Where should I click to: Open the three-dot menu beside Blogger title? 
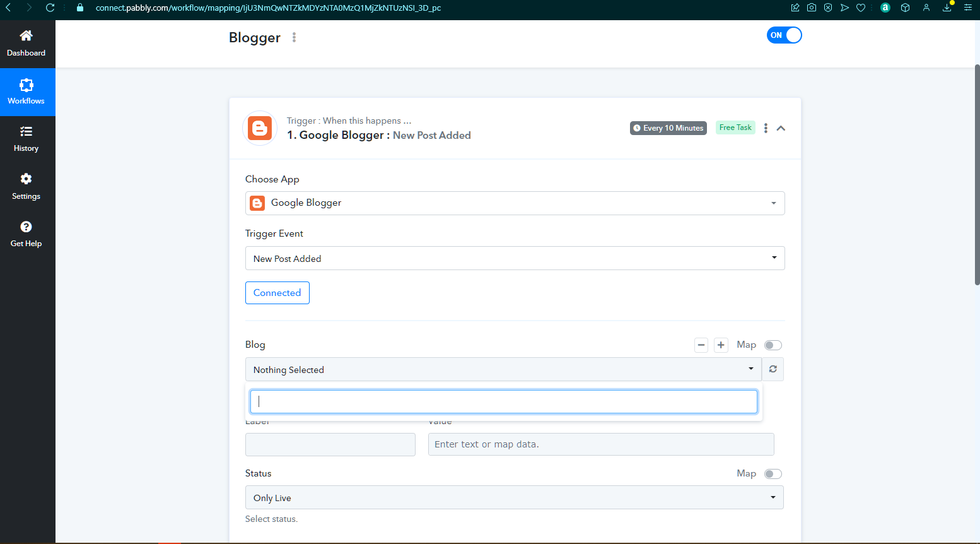point(294,37)
